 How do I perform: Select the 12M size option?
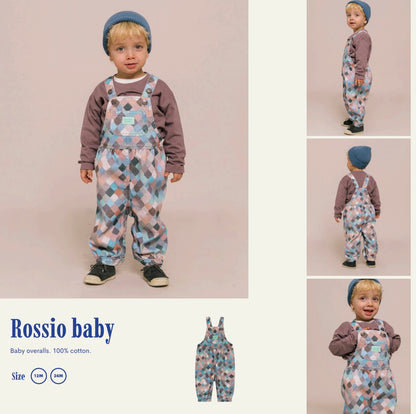click(x=39, y=376)
